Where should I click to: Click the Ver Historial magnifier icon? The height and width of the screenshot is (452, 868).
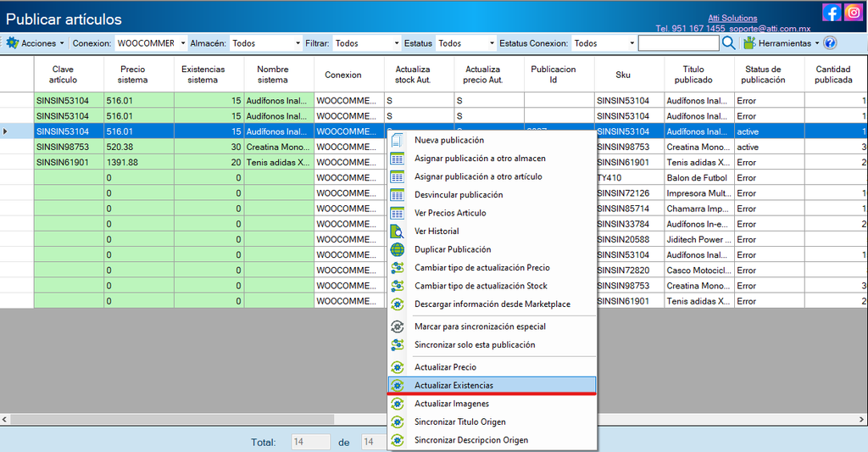pyautogui.click(x=397, y=232)
